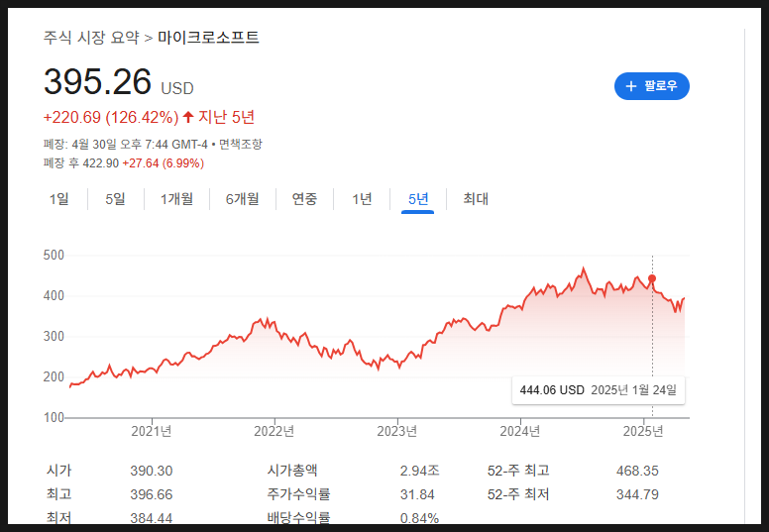Click the 444.06 USD chart tooltip
The width and height of the screenshot is (769, 532).
tap(599, 390)
